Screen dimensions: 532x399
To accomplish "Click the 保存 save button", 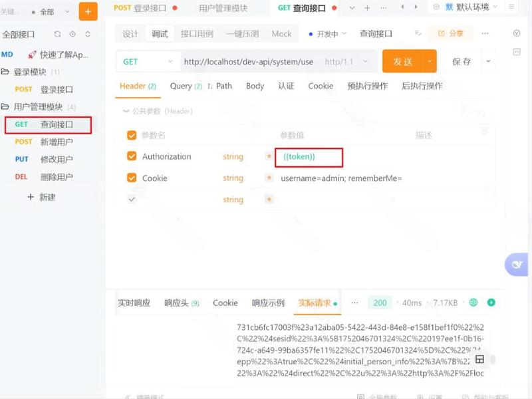I will [462, 61].
